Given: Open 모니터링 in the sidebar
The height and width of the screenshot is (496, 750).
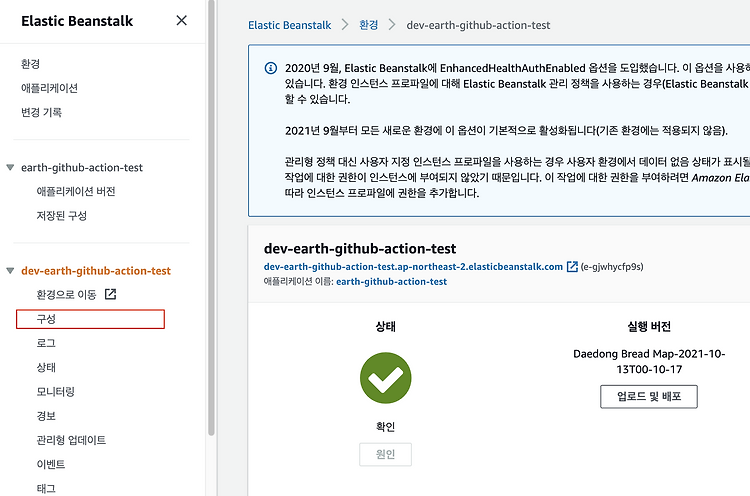Looking at the screenshot, I should (x=55, y=392).
